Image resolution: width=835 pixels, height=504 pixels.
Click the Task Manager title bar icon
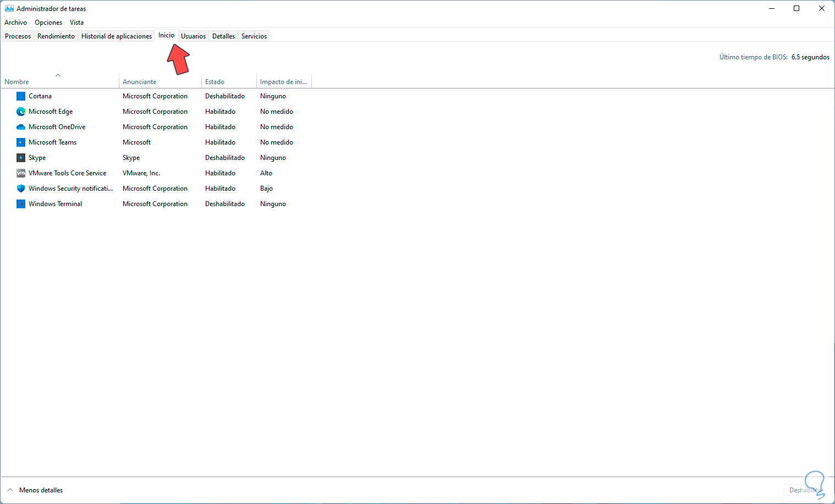point(9,9)
